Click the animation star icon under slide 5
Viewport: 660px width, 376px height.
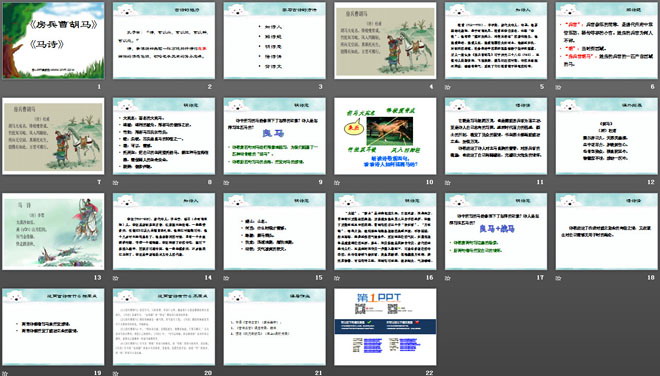coord(448,87)
